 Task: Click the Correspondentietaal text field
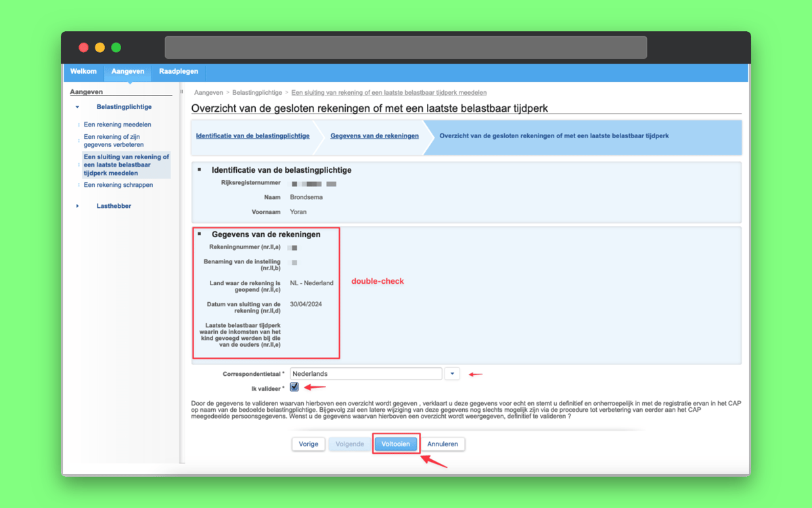(x=365, y=374)
